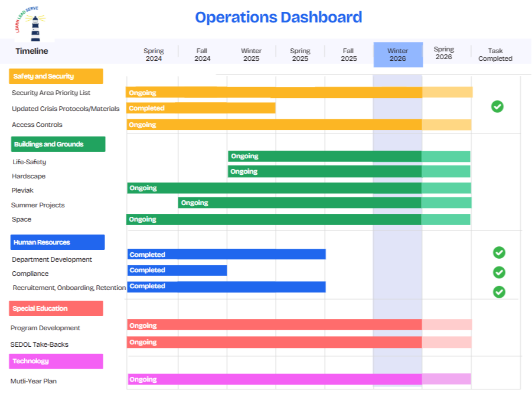Click the Task Completed column heading
Viewport: 532px width, 397px height.
click(x=495, y=54)
